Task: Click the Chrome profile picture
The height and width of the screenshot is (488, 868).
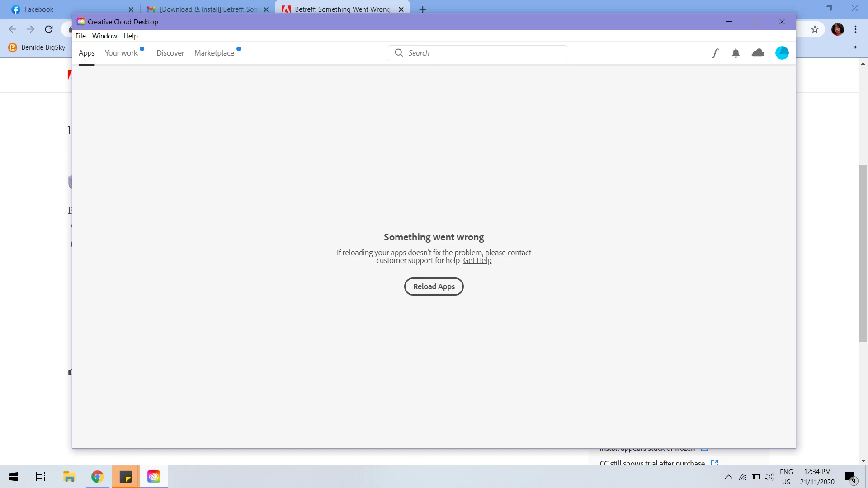Action: coord(837,29)
